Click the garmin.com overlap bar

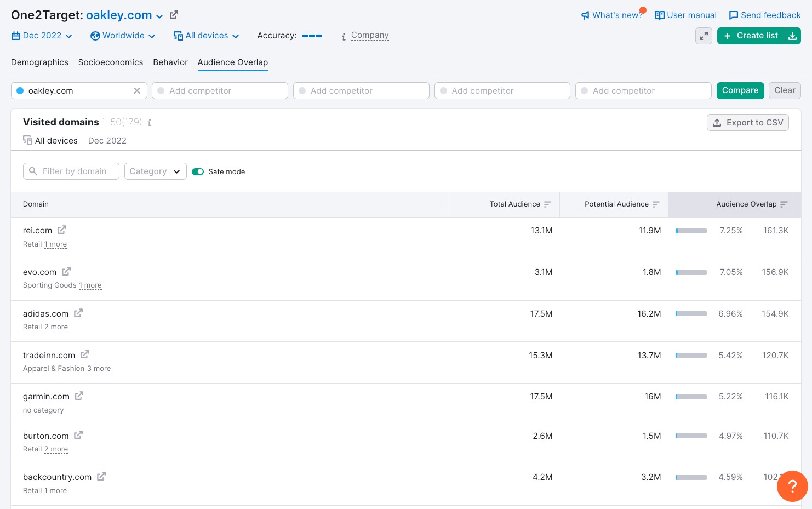coord(691,397)
